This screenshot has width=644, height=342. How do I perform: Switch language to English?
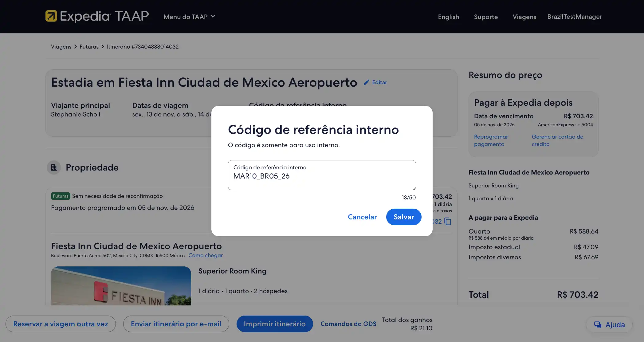tap(448, 17)
